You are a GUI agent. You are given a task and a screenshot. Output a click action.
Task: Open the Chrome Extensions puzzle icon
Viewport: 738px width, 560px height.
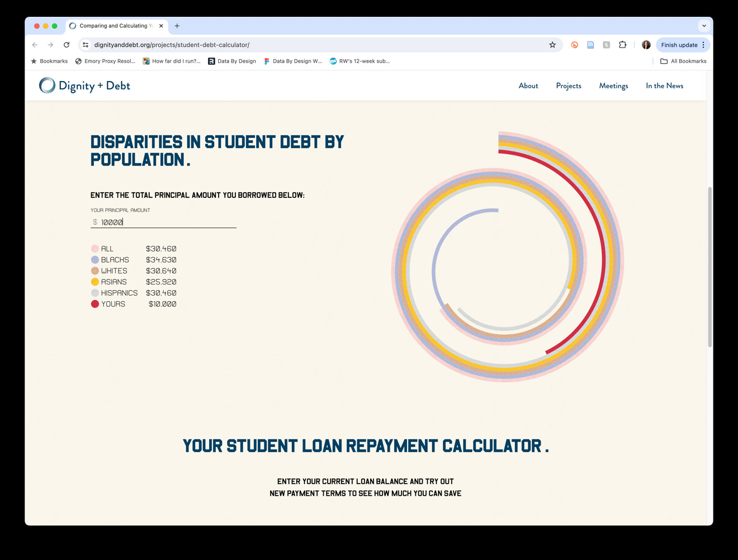pyautogui.click(x=622, y=45)
